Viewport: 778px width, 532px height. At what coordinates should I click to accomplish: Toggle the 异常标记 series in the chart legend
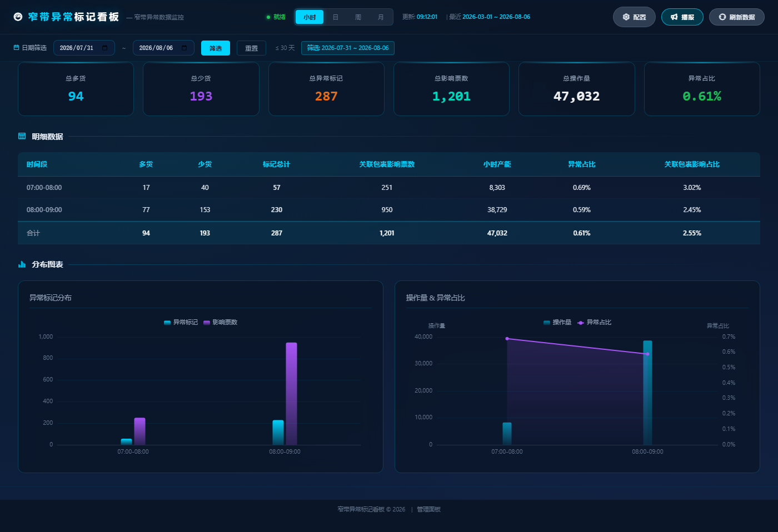click(x=181, y=322)
